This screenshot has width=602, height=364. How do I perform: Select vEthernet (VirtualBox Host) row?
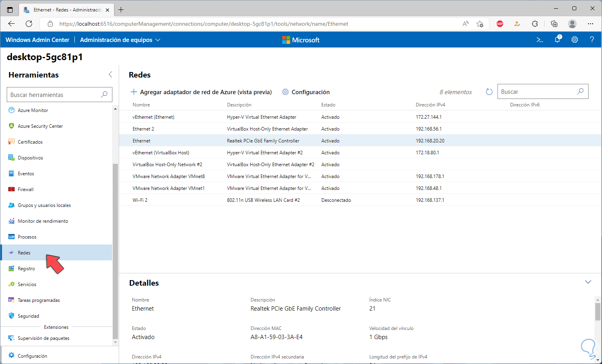[360, 152]
